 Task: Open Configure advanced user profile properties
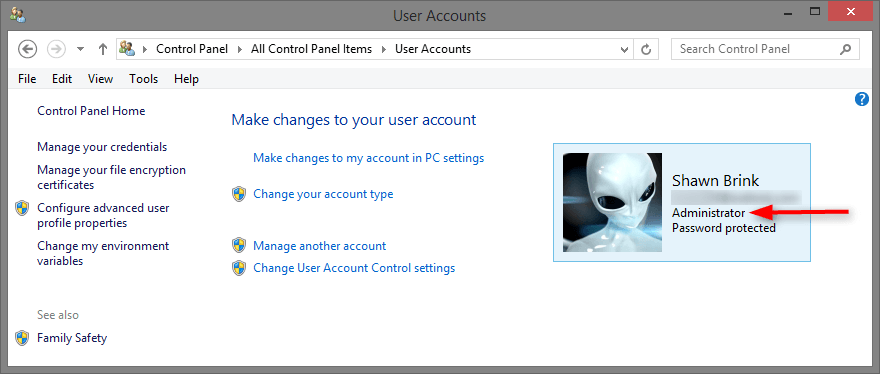(x=103, y=215)
